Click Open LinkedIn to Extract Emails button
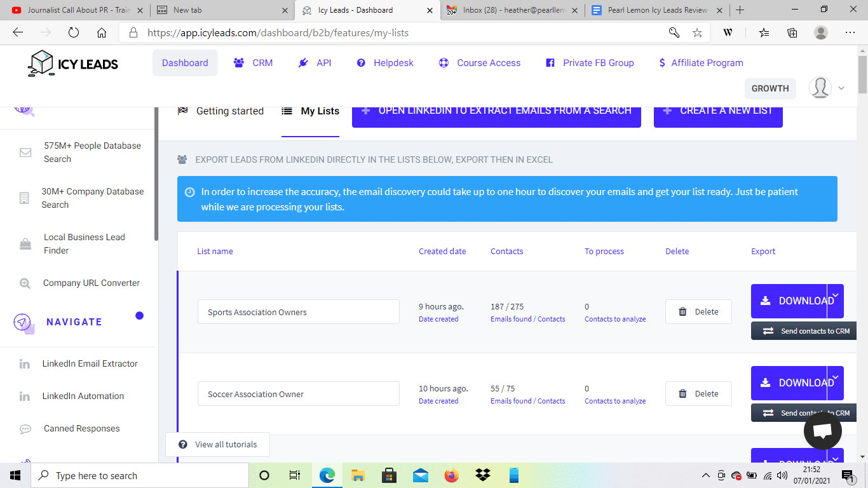This screenshot has width=868, height=488. coord(496,113)
